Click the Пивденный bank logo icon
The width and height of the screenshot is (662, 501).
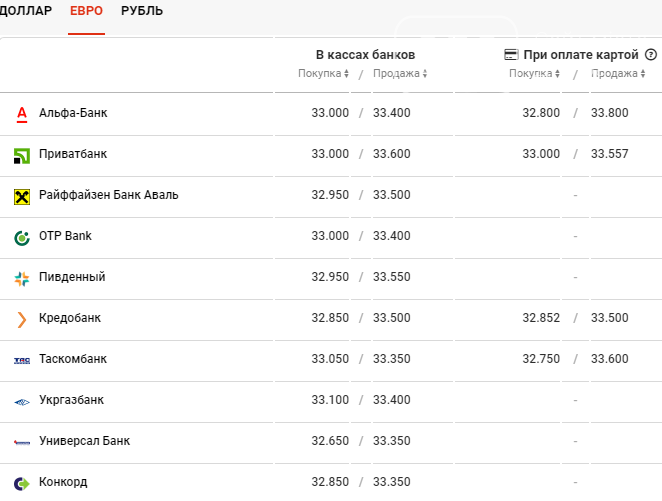coord(22,279)
